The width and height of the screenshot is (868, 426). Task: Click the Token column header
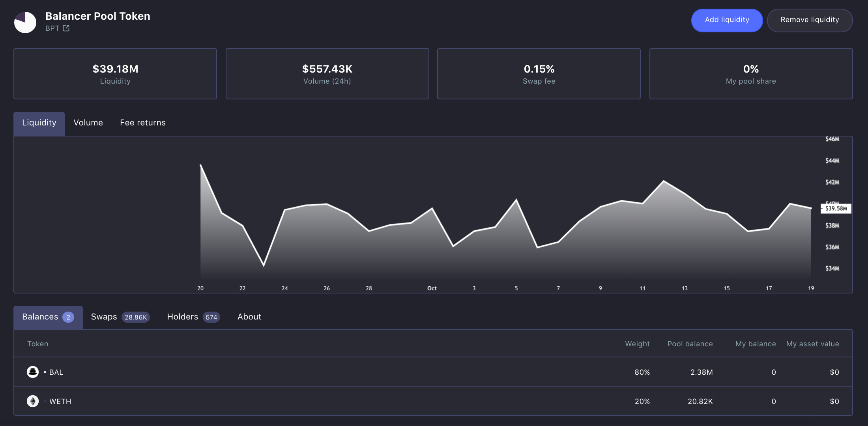38,344
